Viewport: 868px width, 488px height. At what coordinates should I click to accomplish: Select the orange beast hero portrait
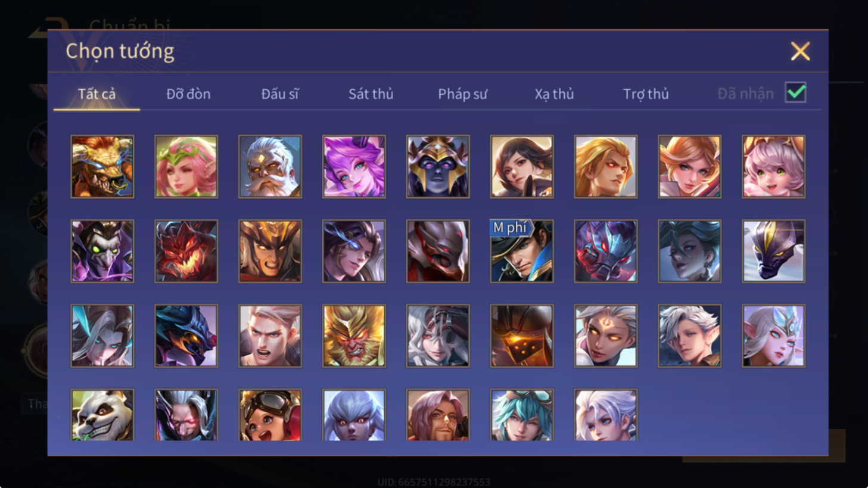pyautogui.click(x=102, y=166)
